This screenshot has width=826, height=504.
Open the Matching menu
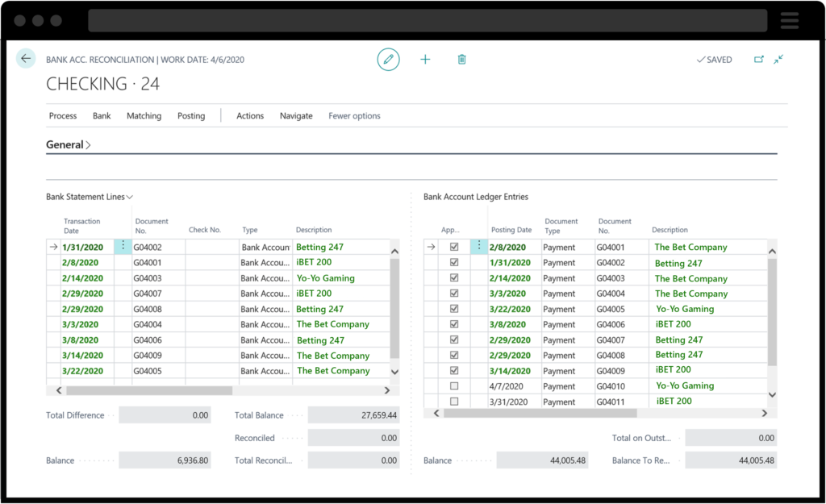coord(144,116)
